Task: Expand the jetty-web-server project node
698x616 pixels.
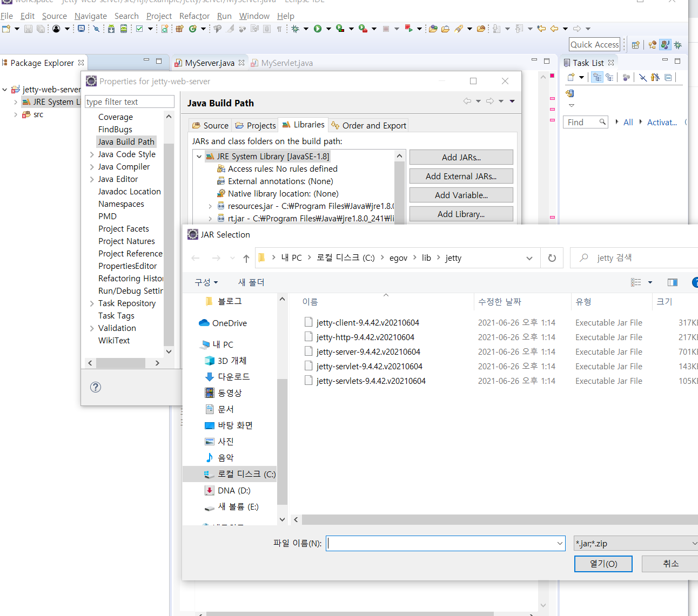Action: [5, 90]
